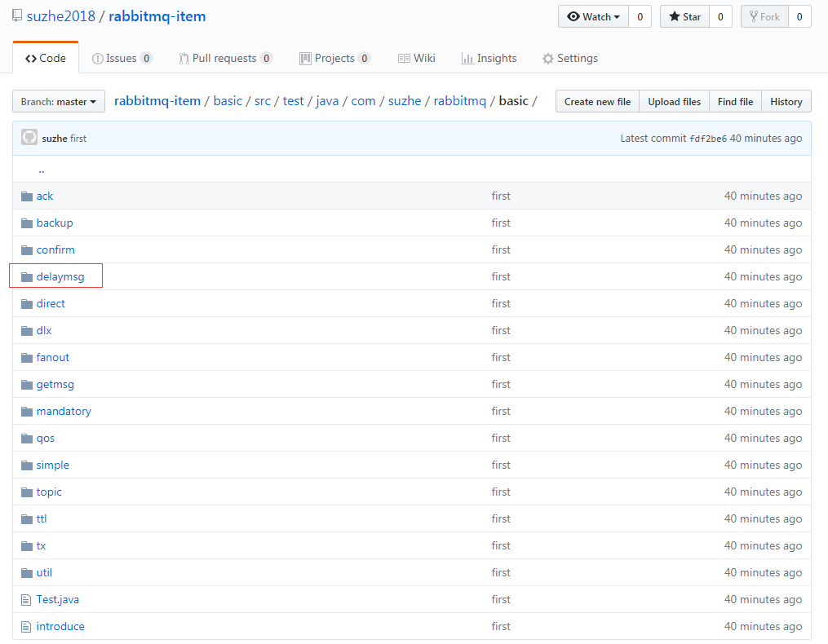Click the parent directory '..' entry

point(41,169)
